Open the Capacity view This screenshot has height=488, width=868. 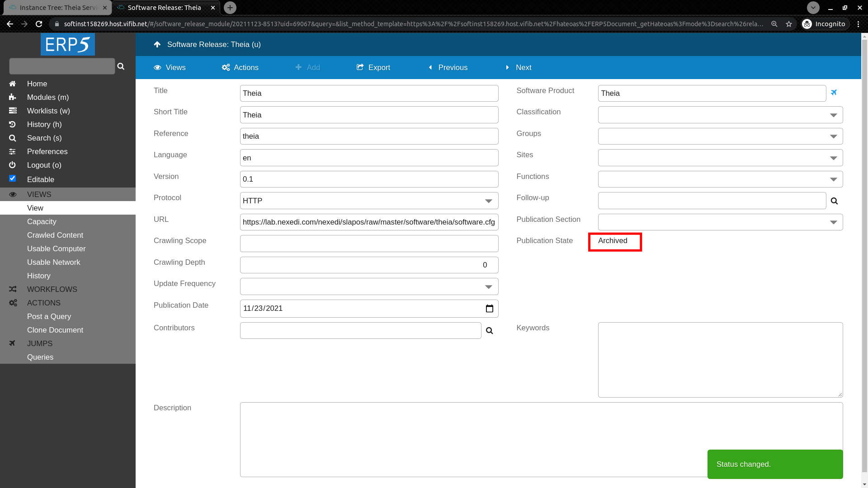(x=68, y=221)
